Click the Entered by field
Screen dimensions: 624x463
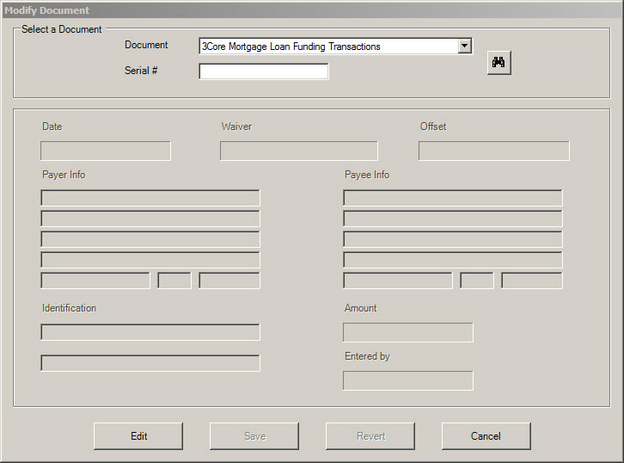pos(408,381)
